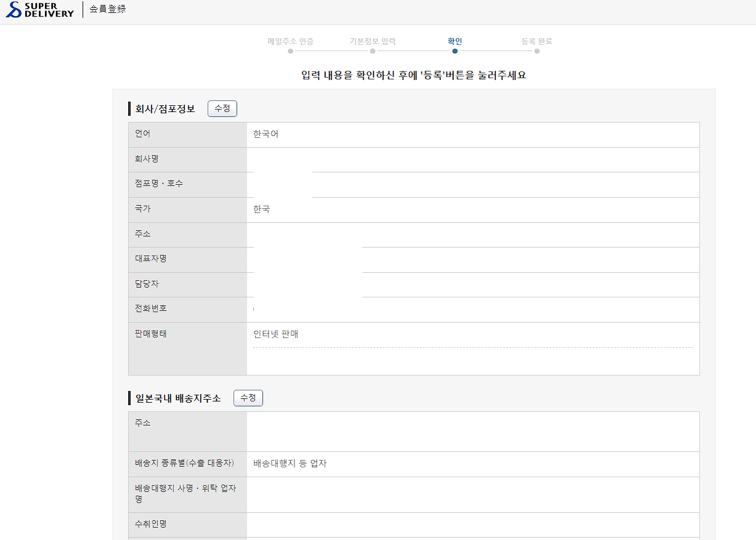
Task: Select the 기본정보 입력 step label
Action: 373,41
